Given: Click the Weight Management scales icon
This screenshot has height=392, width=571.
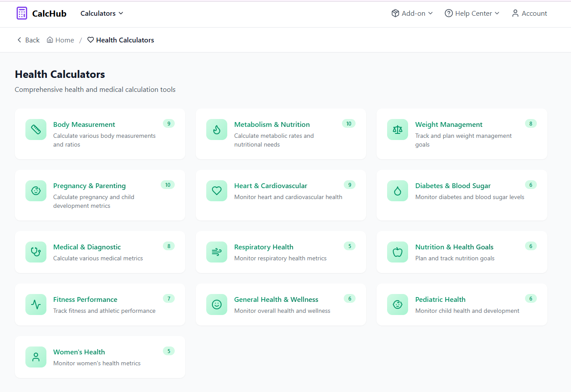Looking at the screenshot, I should [398, 129].
